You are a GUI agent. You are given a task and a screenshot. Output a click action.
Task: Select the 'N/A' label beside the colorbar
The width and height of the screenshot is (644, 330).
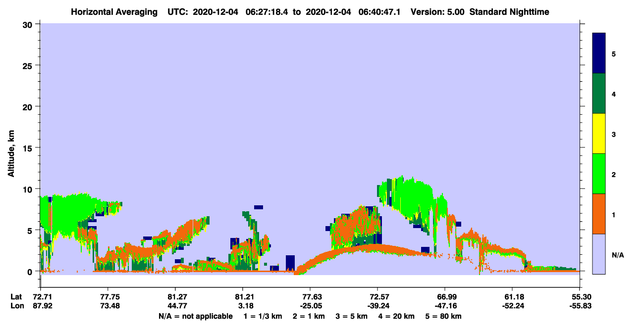tap(617, 255)
